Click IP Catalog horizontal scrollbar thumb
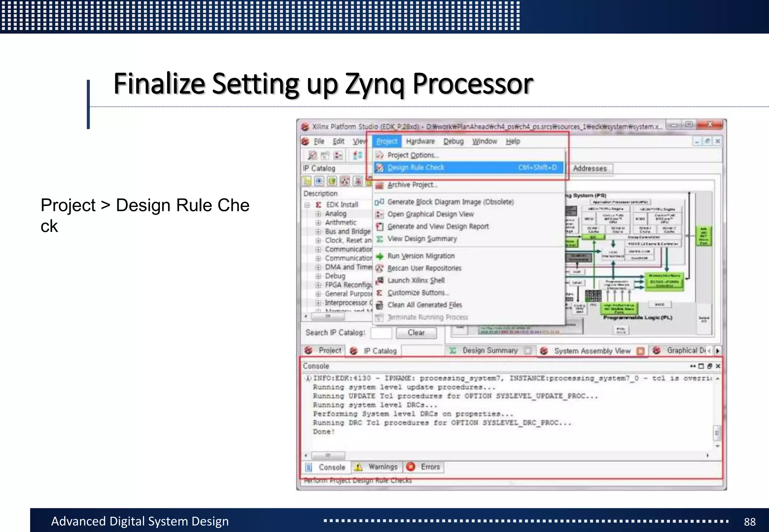 pyautogui.click(x=328, y=316)
